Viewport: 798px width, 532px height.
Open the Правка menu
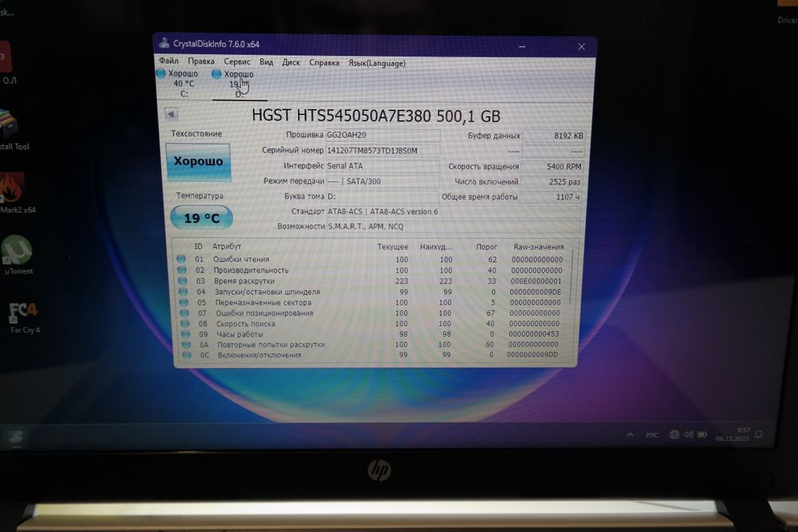[200, 61]
